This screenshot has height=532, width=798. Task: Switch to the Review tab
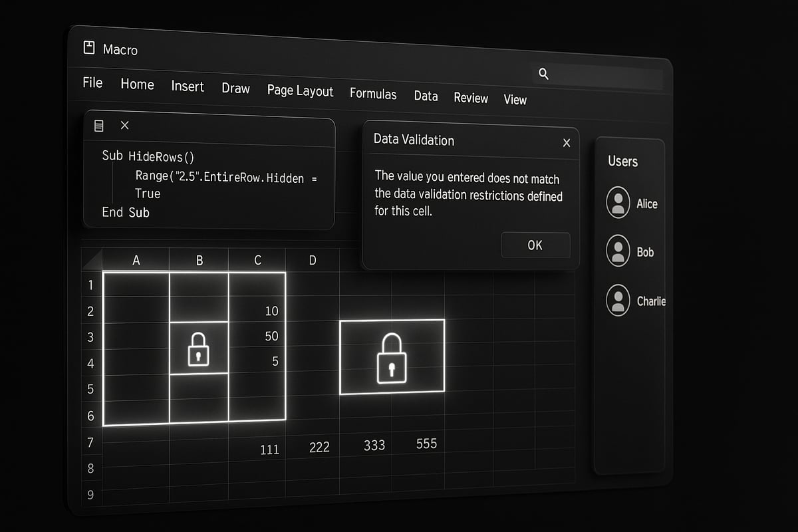click(471, 98)
